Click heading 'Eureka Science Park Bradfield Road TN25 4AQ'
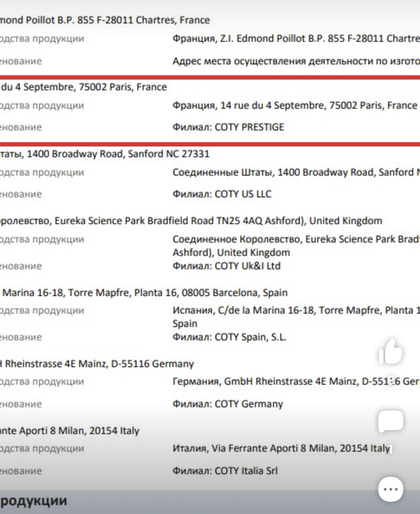 tap(158, 221)
